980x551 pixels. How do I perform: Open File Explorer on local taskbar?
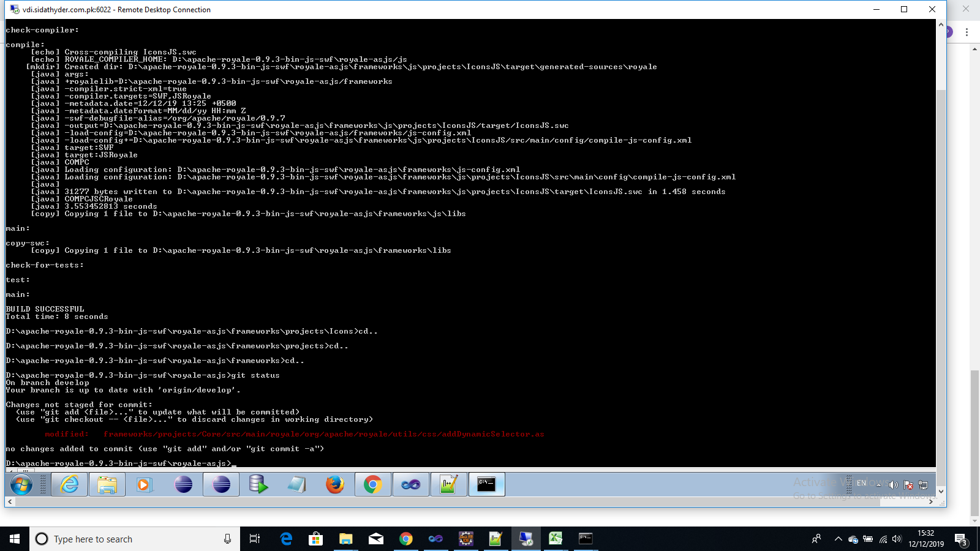click(x=346, y=539)
